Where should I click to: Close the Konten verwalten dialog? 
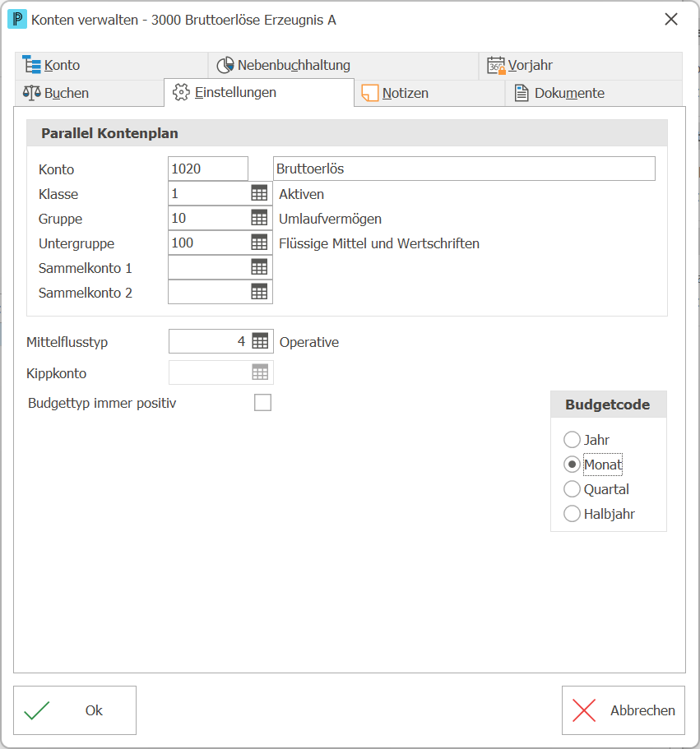click(671, 20)
